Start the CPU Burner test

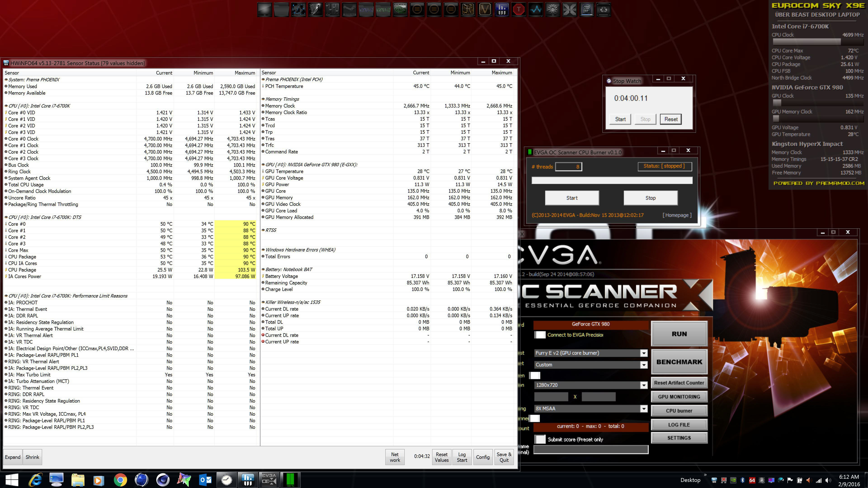point(572,198)
